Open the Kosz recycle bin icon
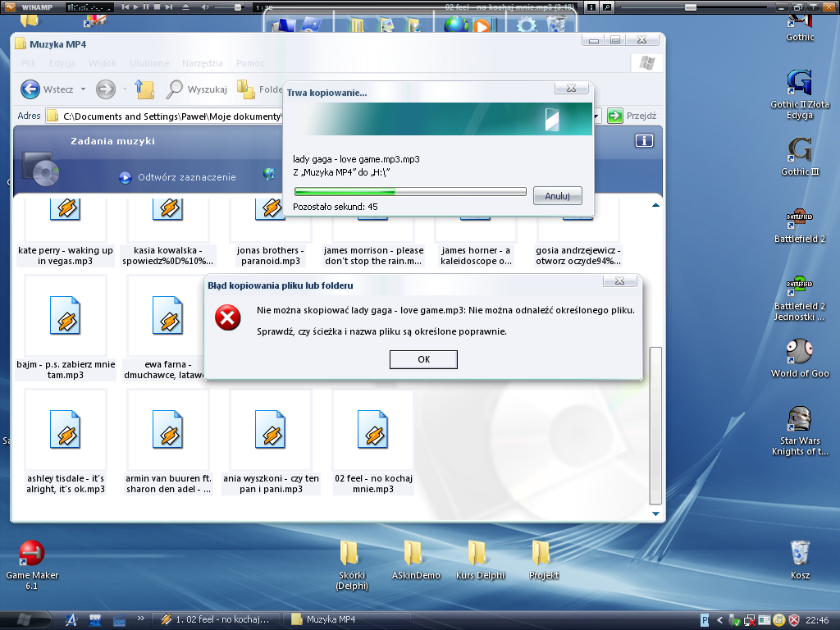840x630 pixels. [x=800, y=552]
